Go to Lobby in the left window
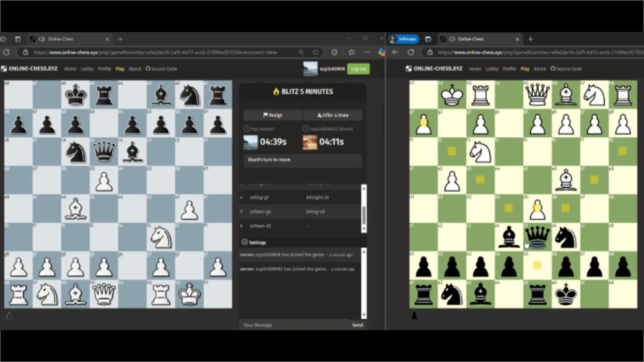 coord(88,69)
